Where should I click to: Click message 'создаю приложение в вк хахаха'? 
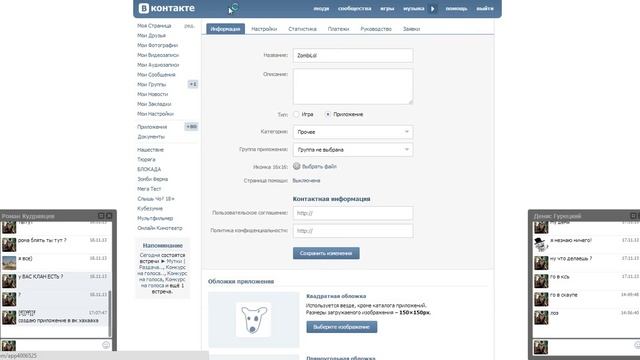(58, 320)
